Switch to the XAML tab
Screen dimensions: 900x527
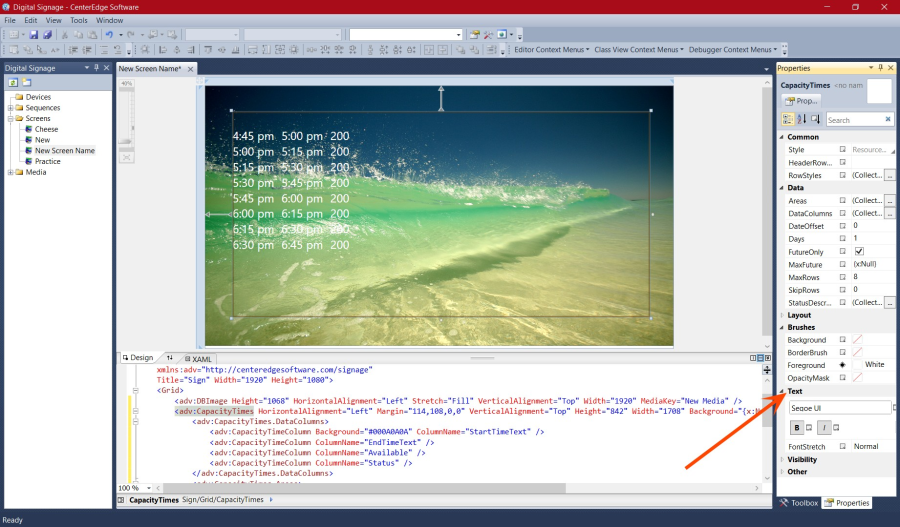[x=201, y=358]
